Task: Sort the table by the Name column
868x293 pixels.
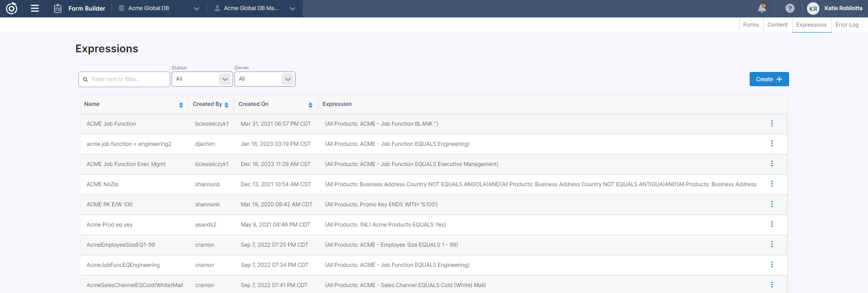Action: pos(181,105)
